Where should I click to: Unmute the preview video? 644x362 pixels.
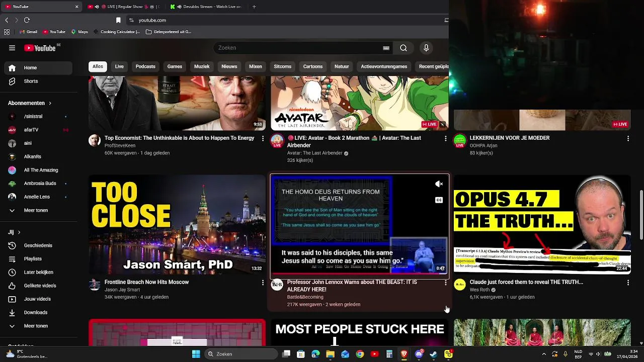pos(439,184)
